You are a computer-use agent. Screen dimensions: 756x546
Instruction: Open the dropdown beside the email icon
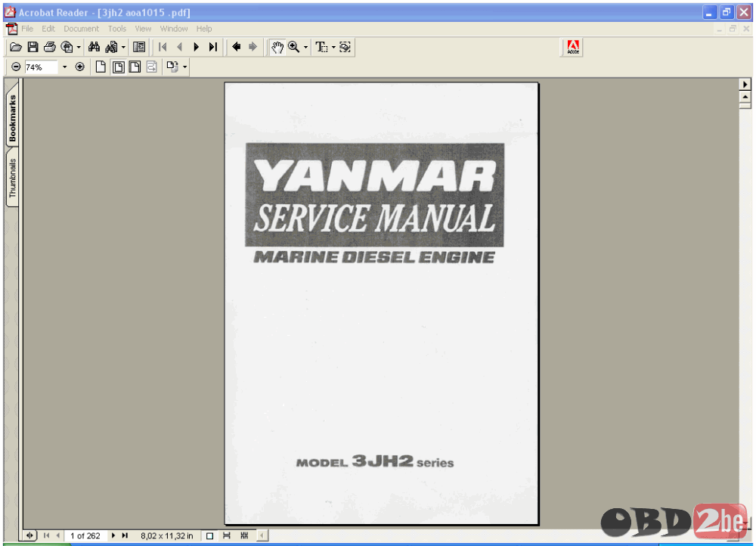point(79,48)
